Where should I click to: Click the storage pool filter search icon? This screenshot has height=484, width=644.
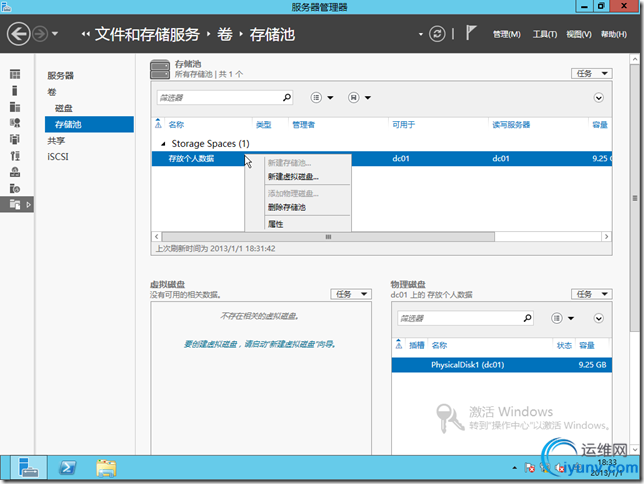point(287,97)
